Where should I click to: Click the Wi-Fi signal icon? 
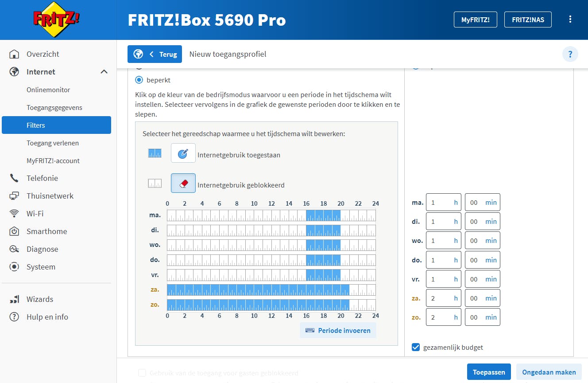point(14,214)
